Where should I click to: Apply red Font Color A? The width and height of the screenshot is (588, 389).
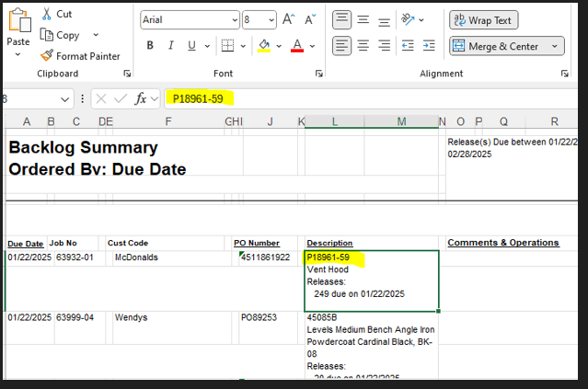coord(297,46)
